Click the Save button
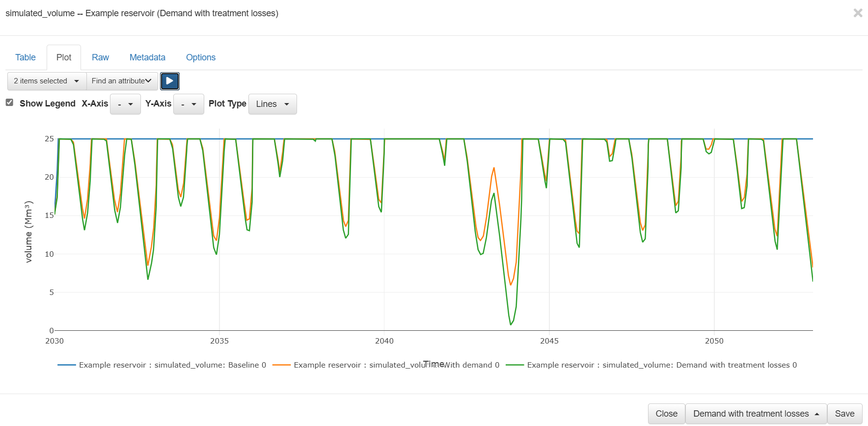This screenshot has height=426, width=868. pos(844,414)
